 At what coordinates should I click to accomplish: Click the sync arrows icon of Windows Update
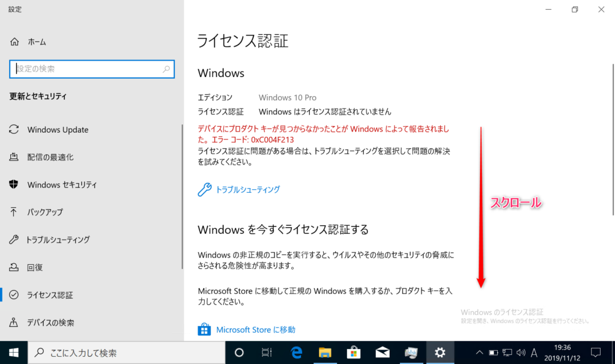pos(14,129)
